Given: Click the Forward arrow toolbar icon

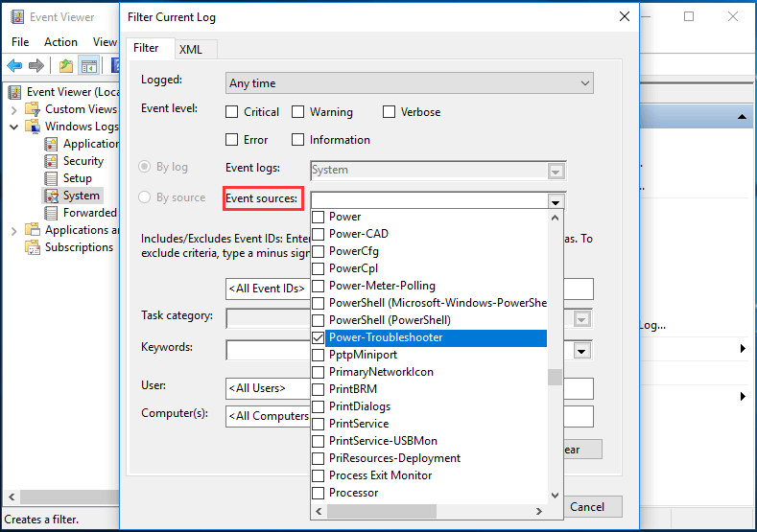Looking at the screenshot, I should 36,65.
